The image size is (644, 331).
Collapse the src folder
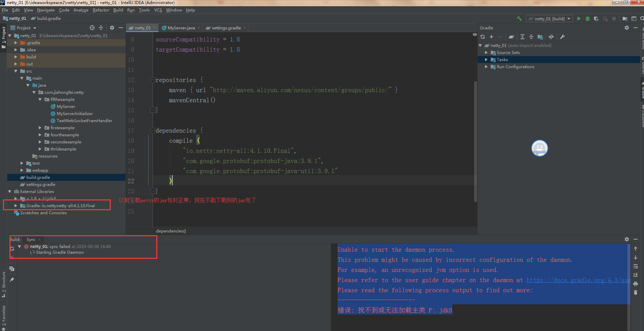[16, 71]
